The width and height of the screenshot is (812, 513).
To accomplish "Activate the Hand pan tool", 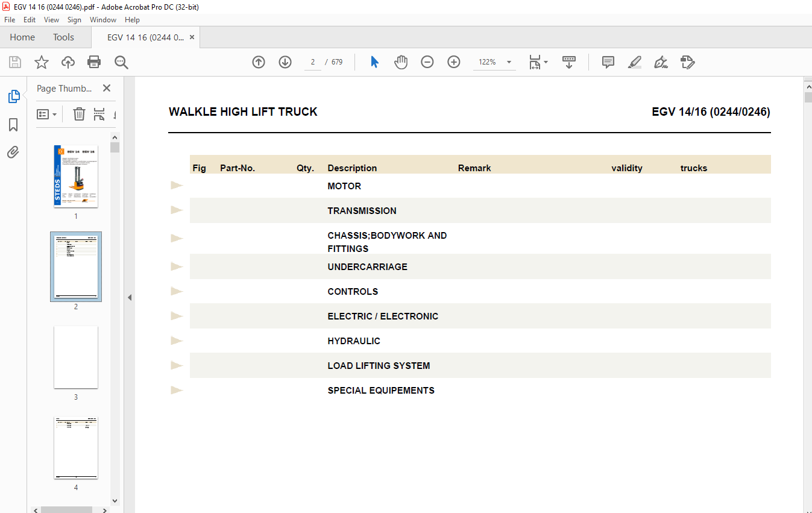I will (401, 62).
